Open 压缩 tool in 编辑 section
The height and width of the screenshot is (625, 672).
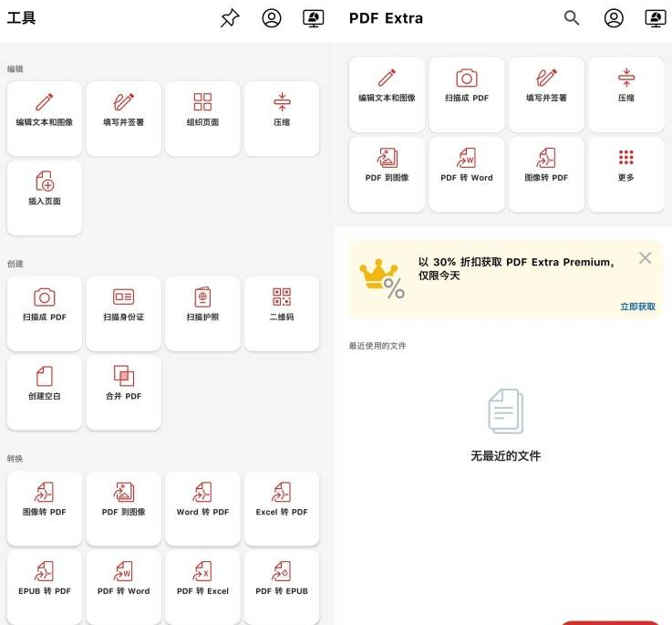(x=282, y=119)
